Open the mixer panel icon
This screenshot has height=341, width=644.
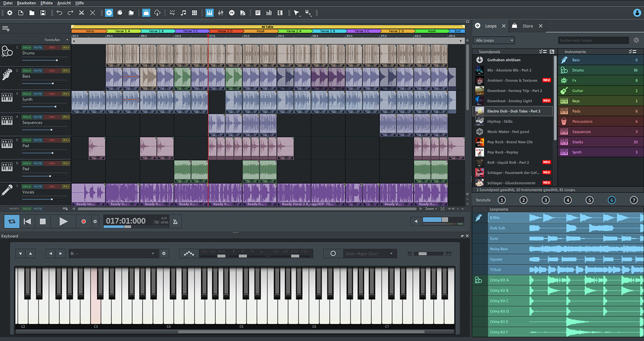click(x=221, y=13)
